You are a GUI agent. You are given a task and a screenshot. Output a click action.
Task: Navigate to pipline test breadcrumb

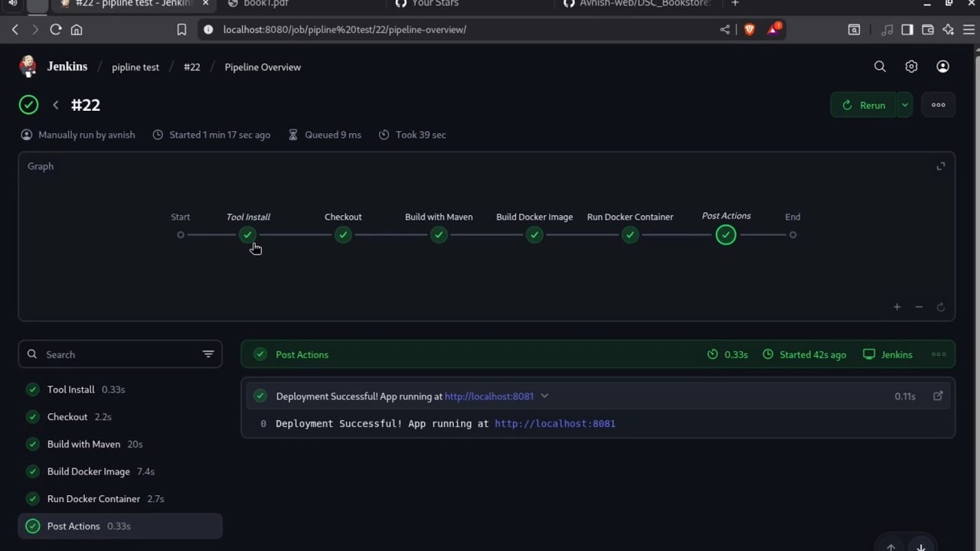136,67
